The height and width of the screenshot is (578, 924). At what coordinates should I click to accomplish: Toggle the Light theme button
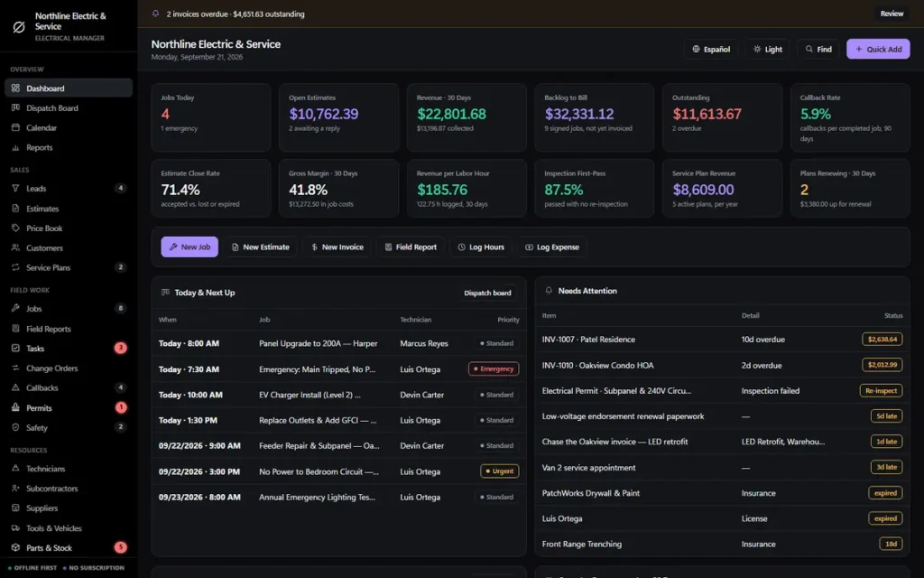767,49
